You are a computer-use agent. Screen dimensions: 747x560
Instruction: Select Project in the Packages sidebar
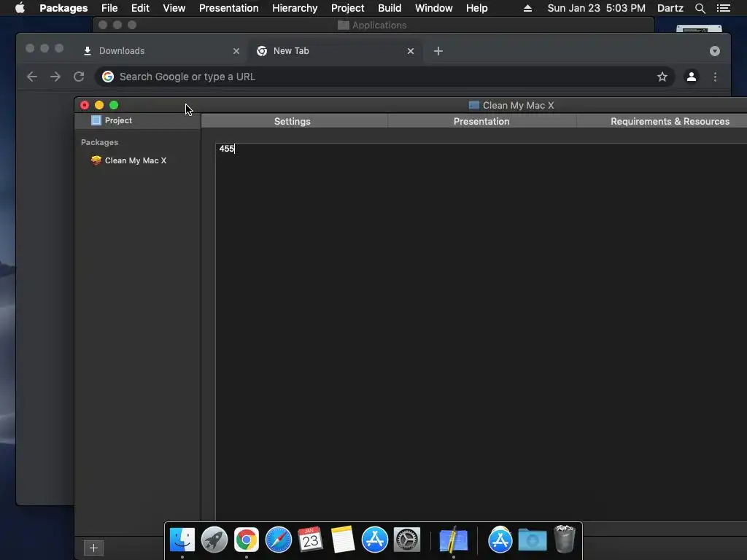coord(138,120)
